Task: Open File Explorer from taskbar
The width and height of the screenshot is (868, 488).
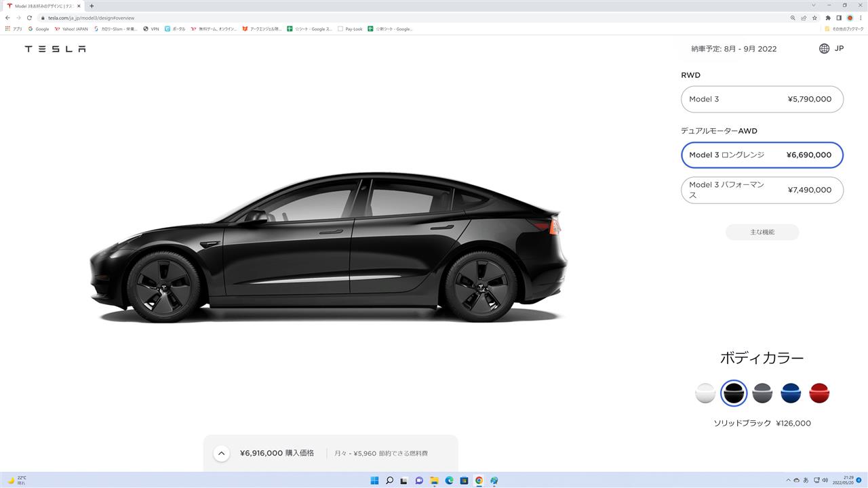Action: coord(434,481)
